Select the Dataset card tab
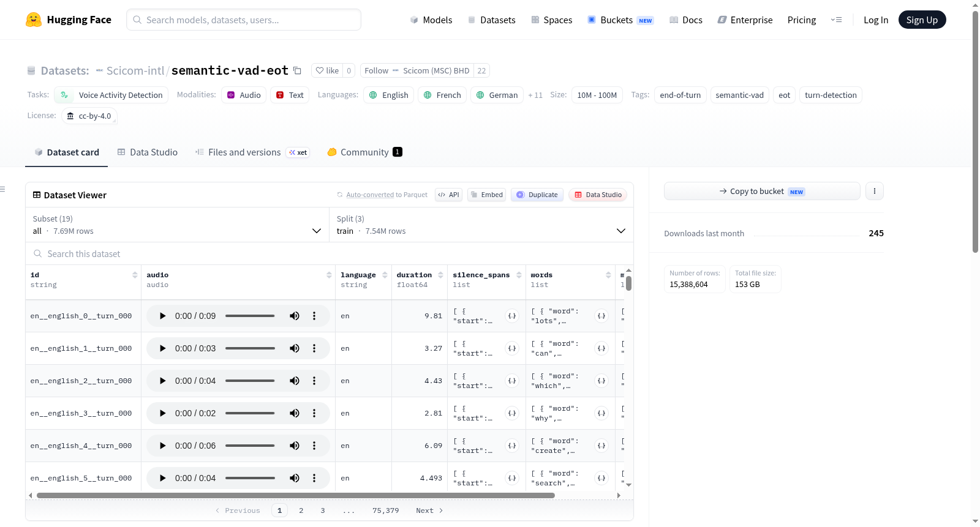This screenshot has height=527, width=980. (67, 152)
